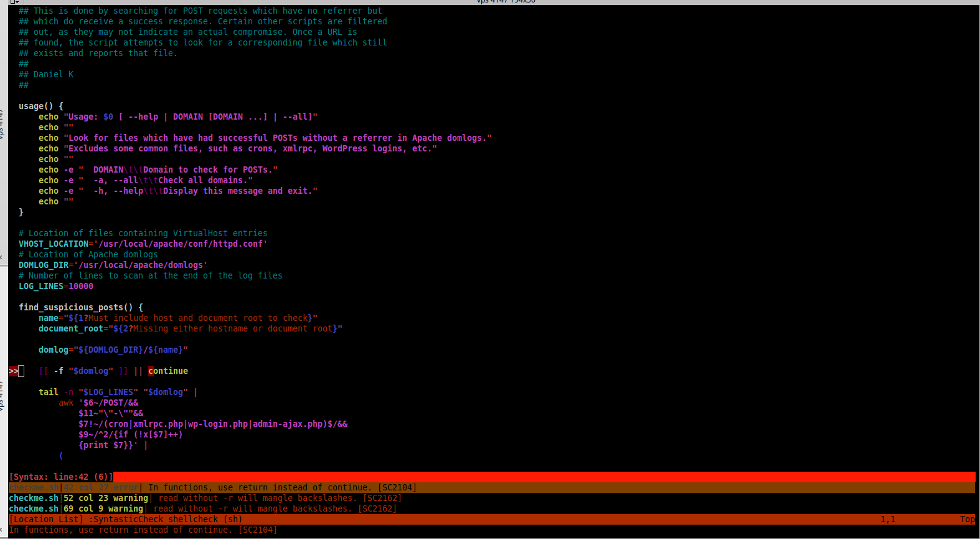The image size is (980, 539).
Task: Click the LOG_LINES=10000 line
Action: coord(56,287)
